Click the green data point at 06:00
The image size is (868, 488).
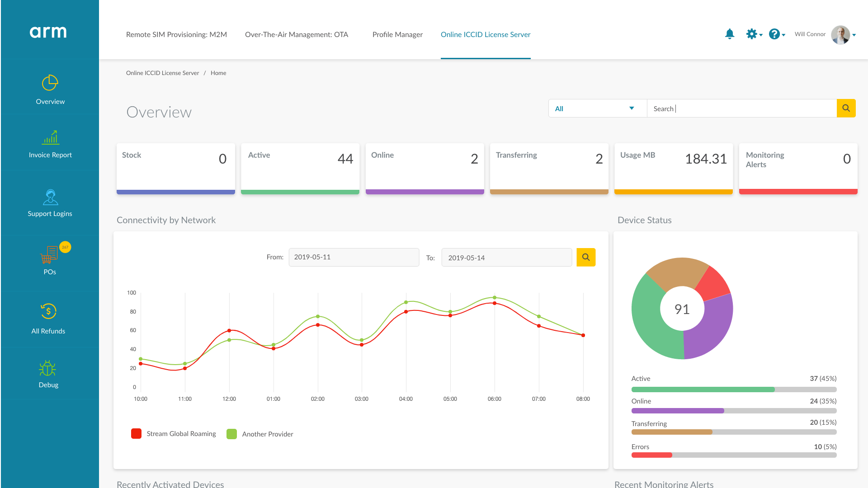(495, 297)
